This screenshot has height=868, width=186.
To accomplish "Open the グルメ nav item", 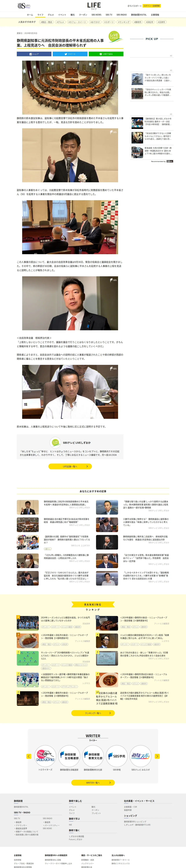I will pos(51,15).
